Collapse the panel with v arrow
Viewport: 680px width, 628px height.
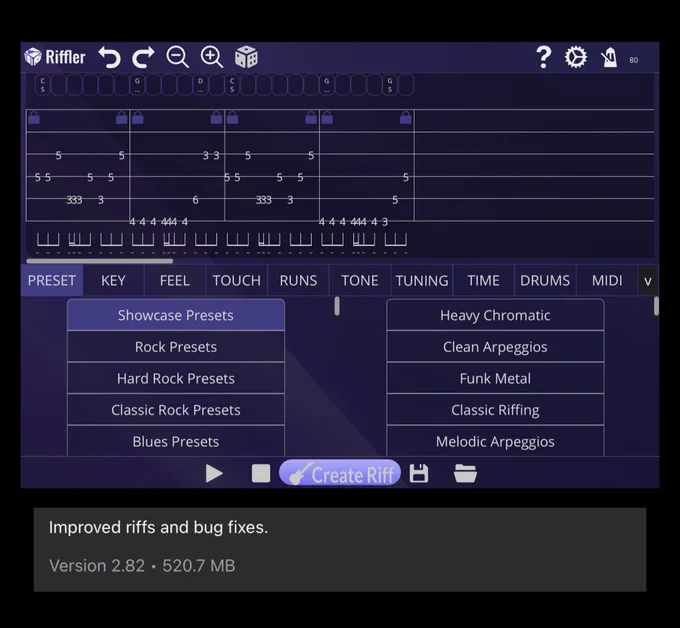coord(648,281)
